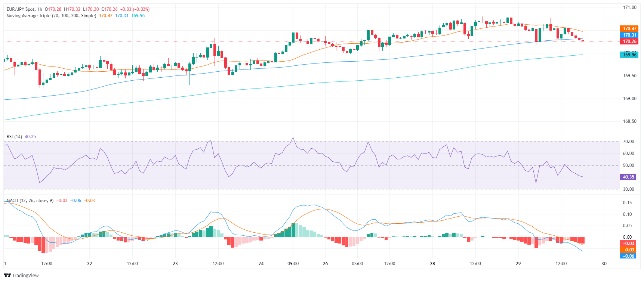This screenshot has width=644, height=282.
Task: Click the 168.50 price axis label
Action: (x=629, y=121)
